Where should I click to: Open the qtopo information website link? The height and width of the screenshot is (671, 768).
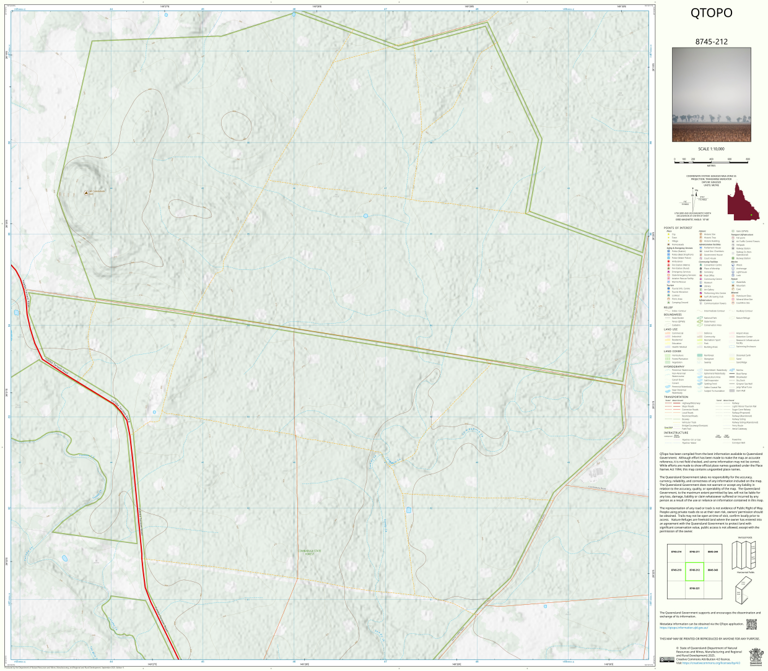coord(682,627)
